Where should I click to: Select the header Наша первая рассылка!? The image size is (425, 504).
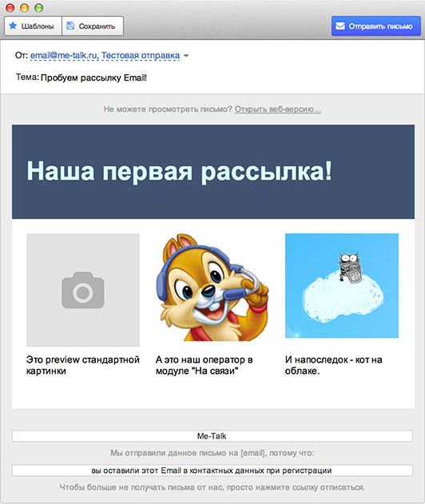pyautogui.click(x=179, y=171)
